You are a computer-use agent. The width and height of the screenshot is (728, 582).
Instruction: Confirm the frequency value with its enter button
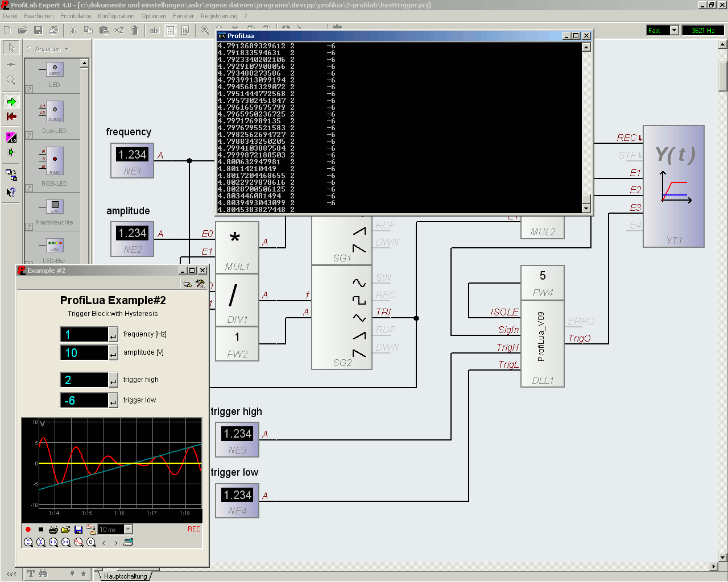113,335
